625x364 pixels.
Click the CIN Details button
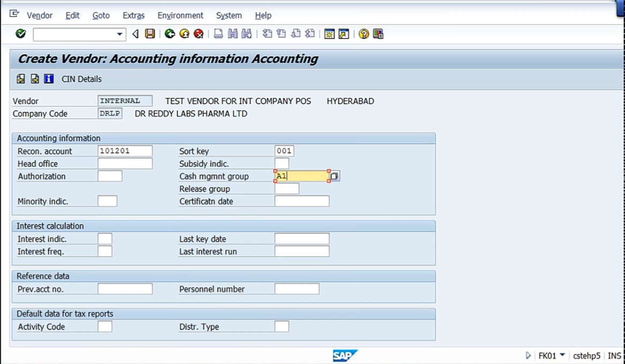(x=82, y=79)
